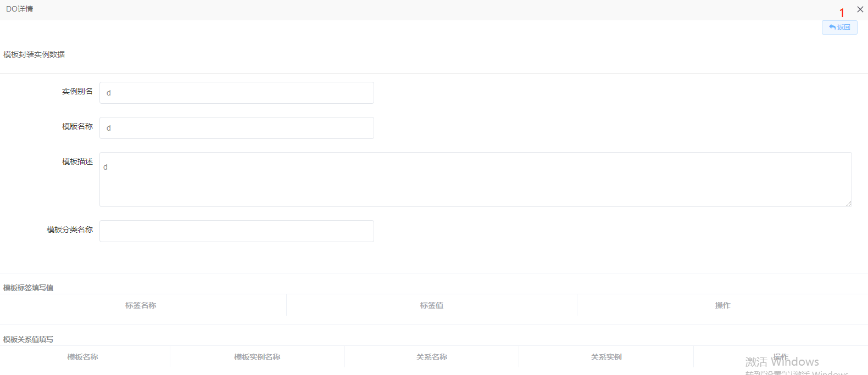The height and width of the screenshot is (375, 868).
Task: Click the 模板关系值填写 section title
Action: (x=29, y=339)
